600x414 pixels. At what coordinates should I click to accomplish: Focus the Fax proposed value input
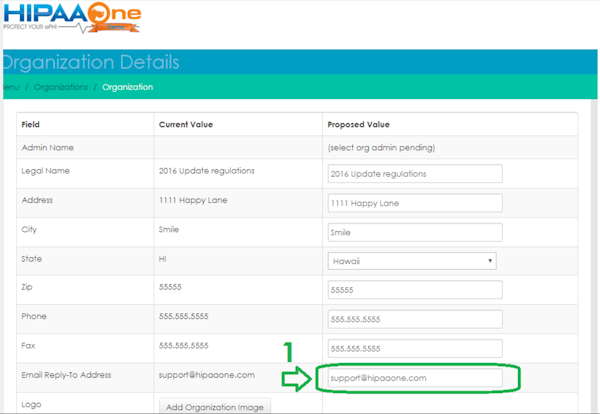click(414, 348)
